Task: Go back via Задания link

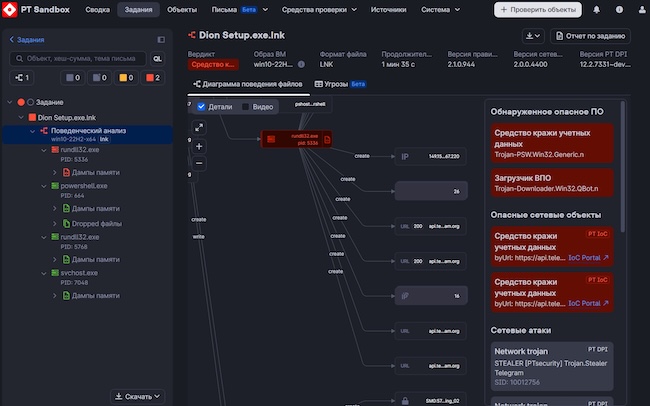Action: click(x=27, y=40)
